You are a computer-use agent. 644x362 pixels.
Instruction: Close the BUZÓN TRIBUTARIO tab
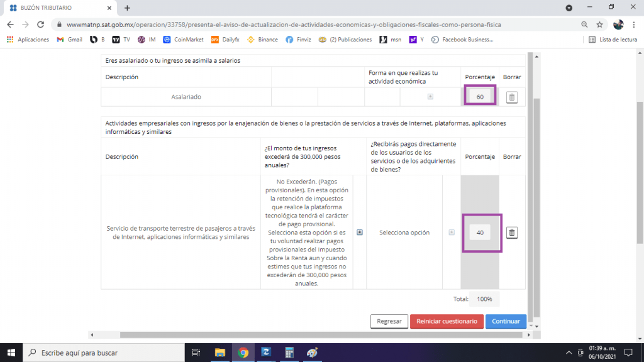109,8
